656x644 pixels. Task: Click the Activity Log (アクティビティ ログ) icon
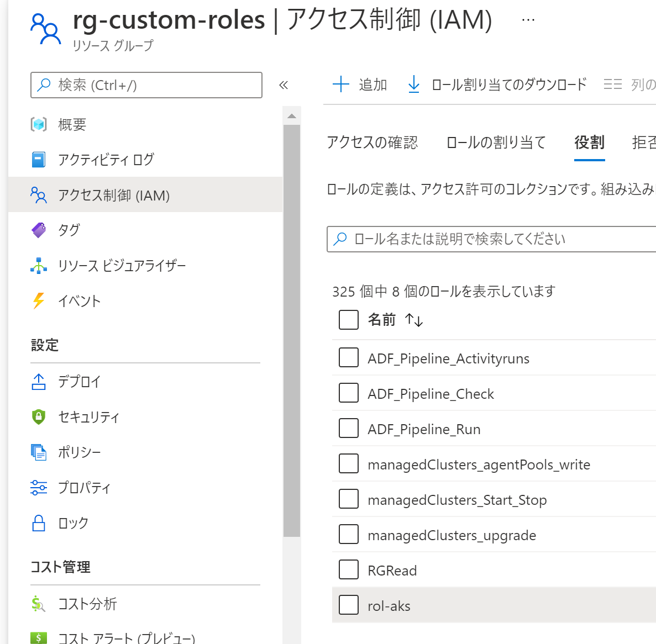39,160
